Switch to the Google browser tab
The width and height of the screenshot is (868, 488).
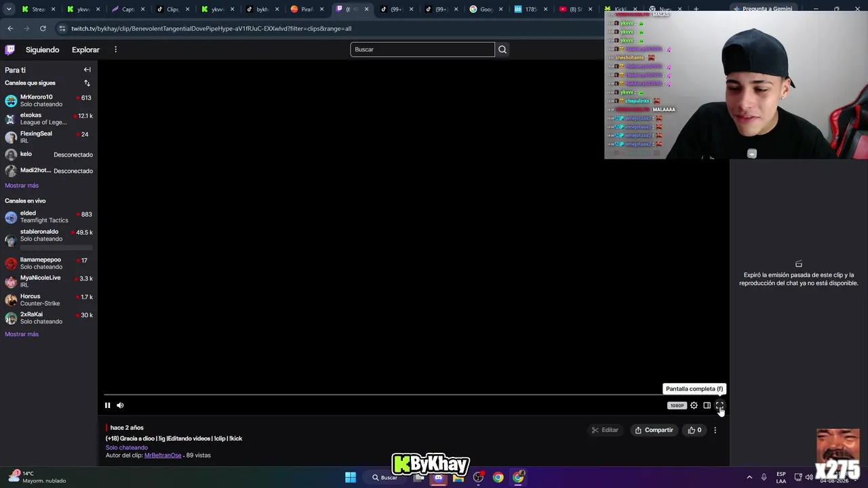tap(486, 9)
